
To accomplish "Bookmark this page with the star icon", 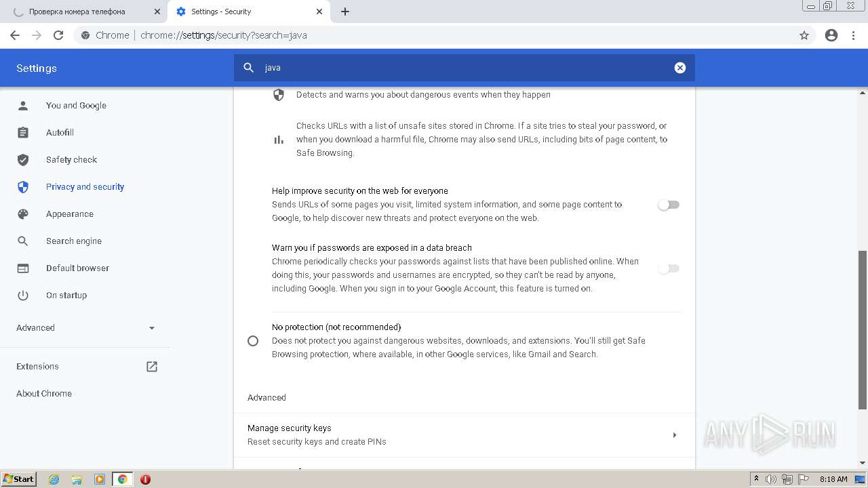I will (x=804, y=35).
